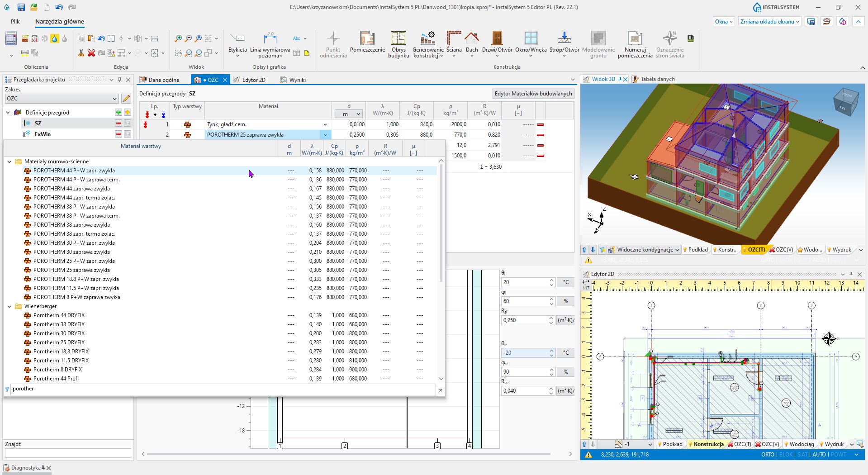
Task: Collapse Materiały murowo-ścienne group
Action: click(9, 161)
